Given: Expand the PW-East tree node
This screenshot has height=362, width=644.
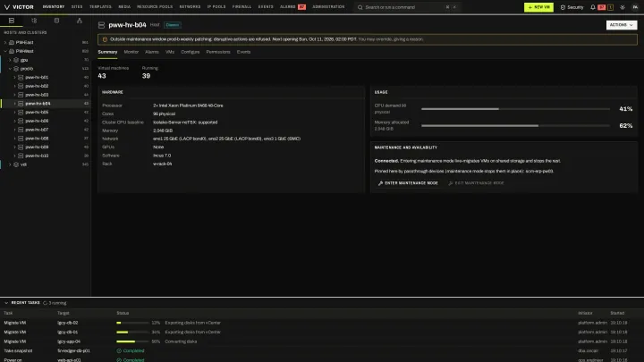Looking at the screenshot, I should [5, 42].
